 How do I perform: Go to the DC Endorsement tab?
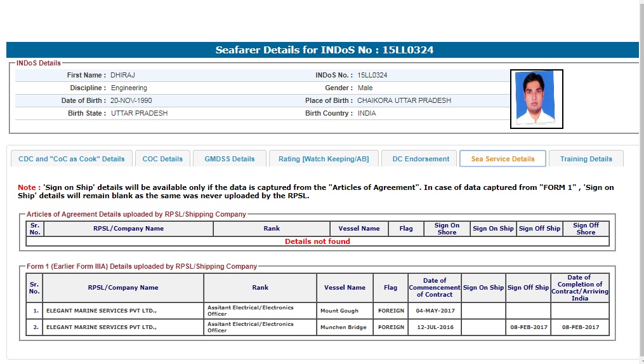click(421, 159)
